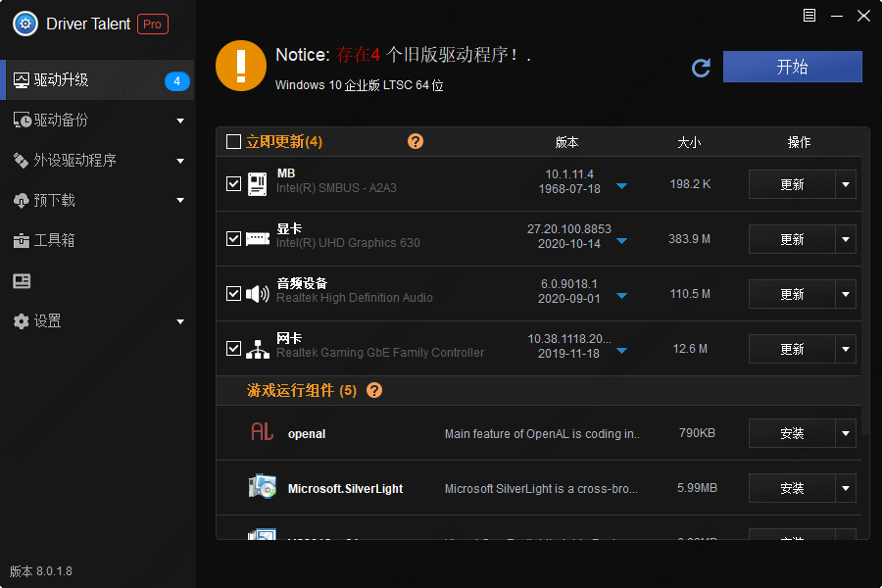
Task: Click the blue badge showing 4 updates
Action: [x=176, y=81]
